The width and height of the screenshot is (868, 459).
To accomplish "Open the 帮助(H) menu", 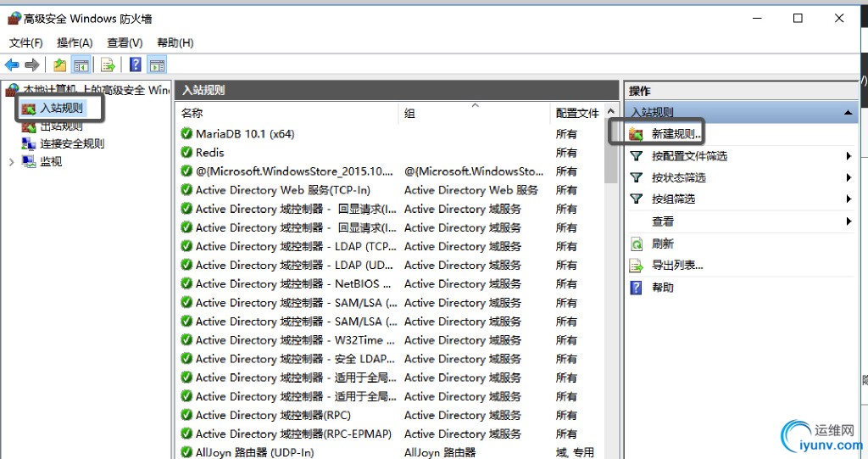I will 175,42.
